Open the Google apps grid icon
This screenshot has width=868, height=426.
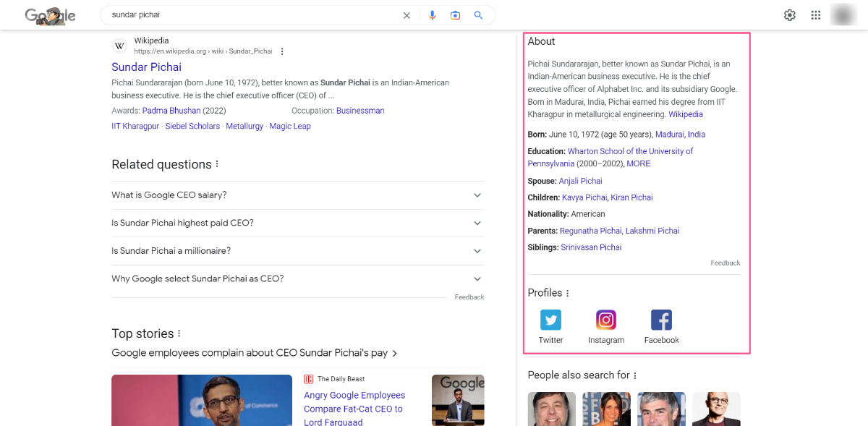coord(816,15)
